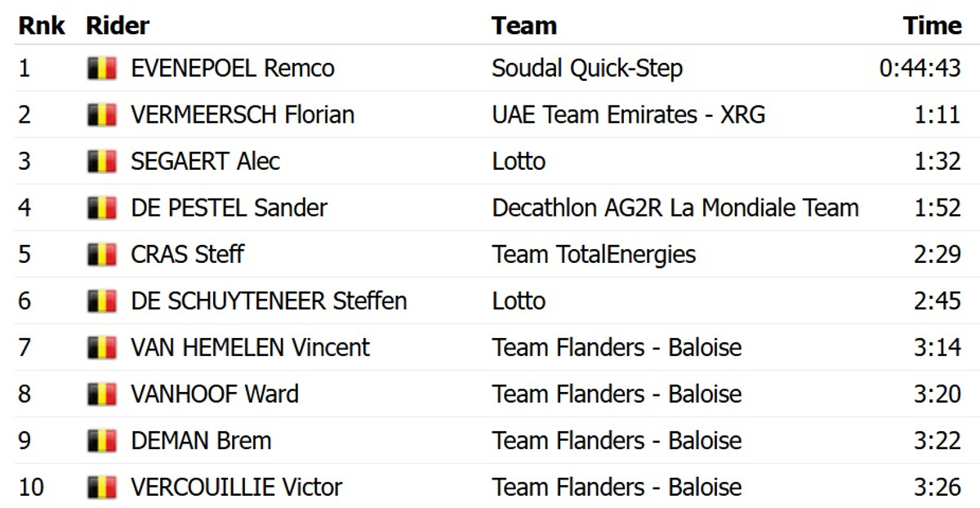The image size is (980, 508).
Task: Open VANHOOF Ward rider link
Action: point(215,394)
